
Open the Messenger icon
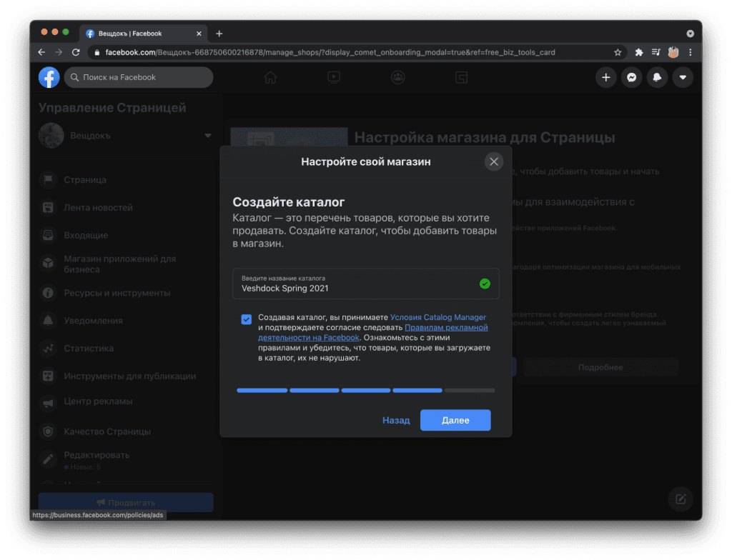(x=632, y=77)
